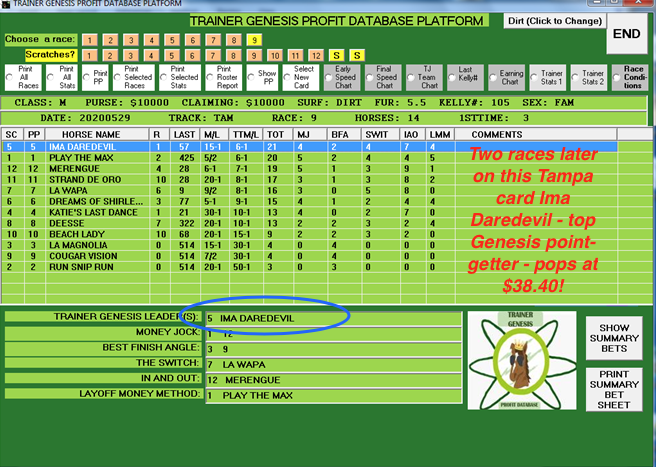Screen dimensions: 656x467
Task: Select race 2 in Choose a race
Action: coord(110,40)
